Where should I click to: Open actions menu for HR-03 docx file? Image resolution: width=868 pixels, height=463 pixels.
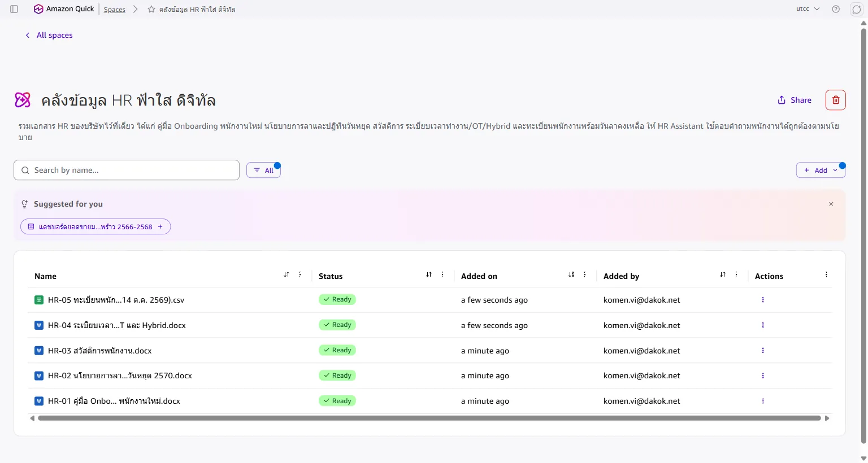pyautogui.click(x=763, y=351)
